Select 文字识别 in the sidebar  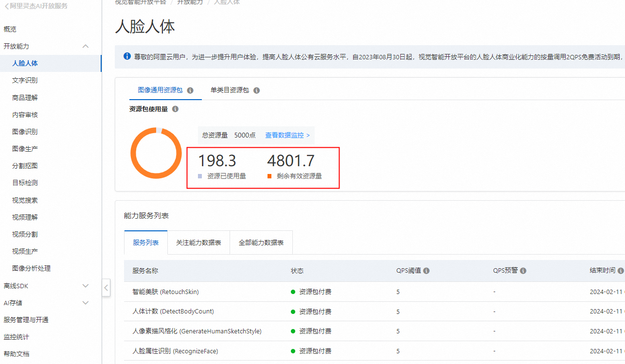coord(25,80)
